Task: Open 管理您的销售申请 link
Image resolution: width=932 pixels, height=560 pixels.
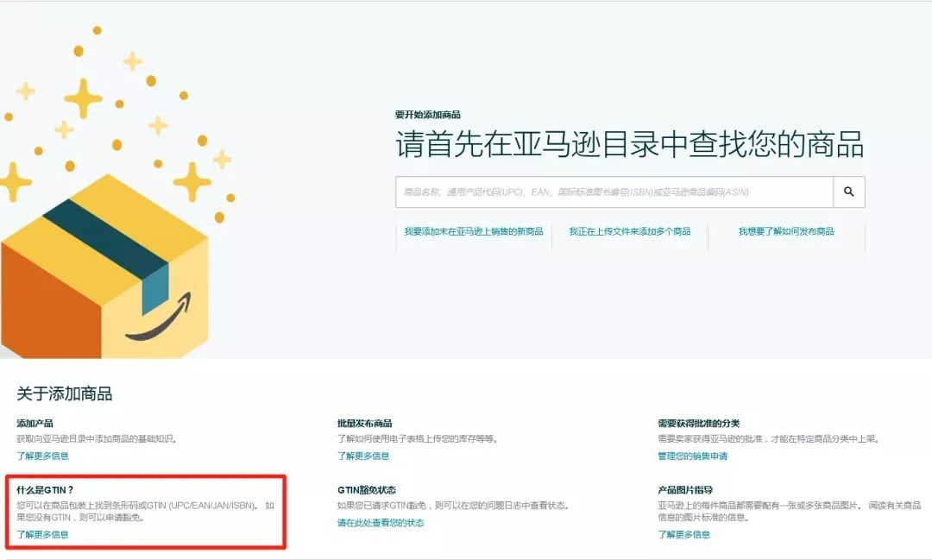Action: coord(692,456)
